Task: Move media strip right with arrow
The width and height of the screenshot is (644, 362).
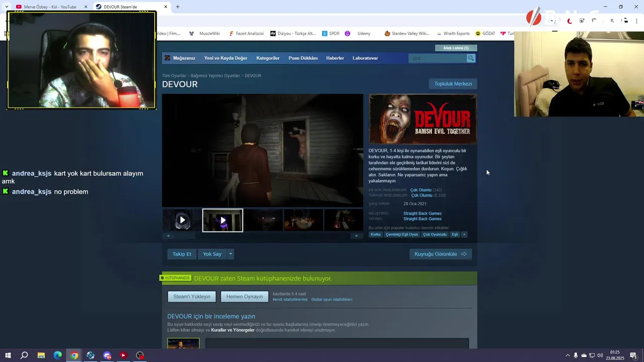Action: click(x=357, y=236)
